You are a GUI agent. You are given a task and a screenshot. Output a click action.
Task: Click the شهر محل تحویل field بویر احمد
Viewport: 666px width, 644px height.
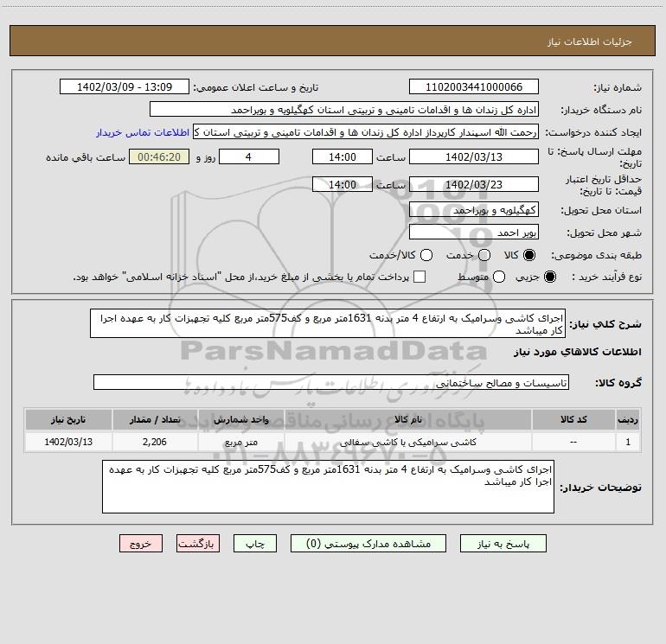coord(474,232)
